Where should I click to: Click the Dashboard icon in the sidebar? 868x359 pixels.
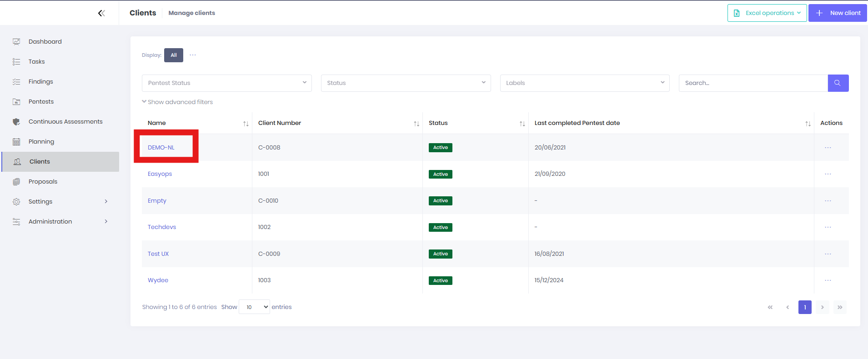point(17,42)
